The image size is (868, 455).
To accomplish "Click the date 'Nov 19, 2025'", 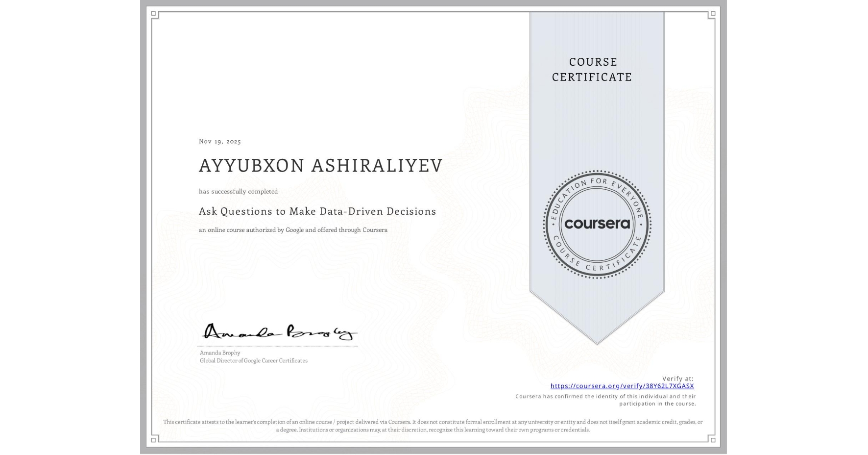I will [x=220, y=141].
